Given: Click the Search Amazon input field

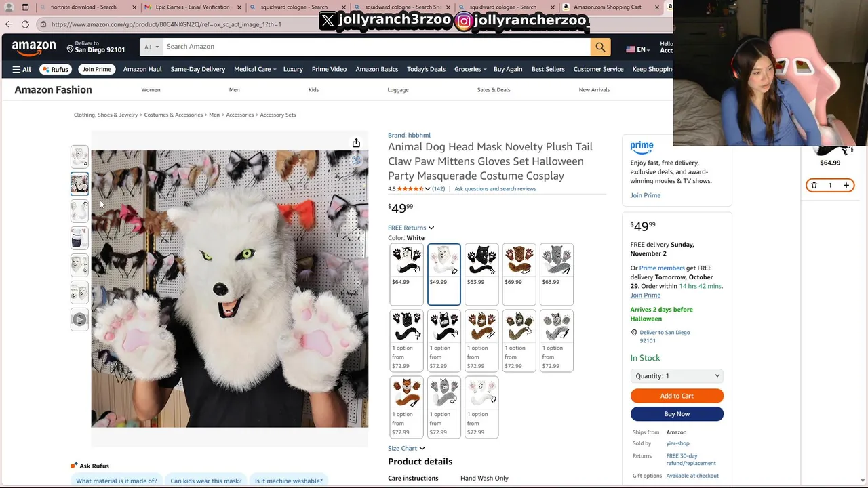Looking at the screenshot, I should (376, 47).
